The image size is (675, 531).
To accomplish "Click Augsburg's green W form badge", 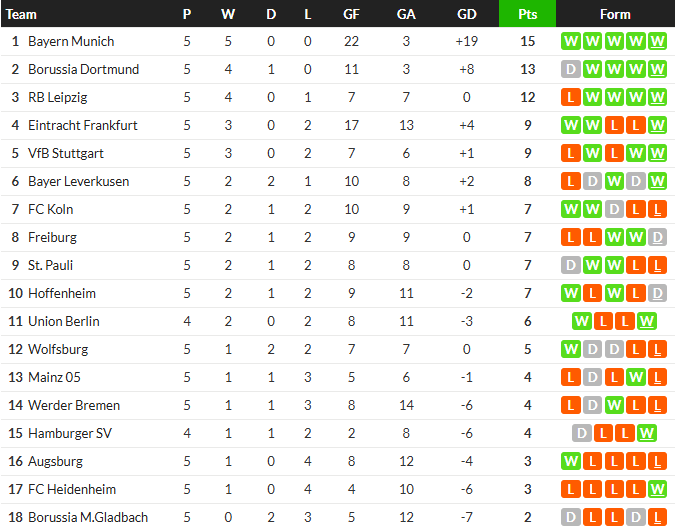I will [571, 462].
